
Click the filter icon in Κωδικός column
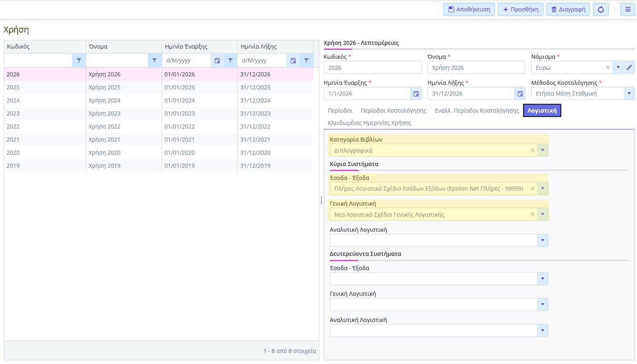coord(79,60)
